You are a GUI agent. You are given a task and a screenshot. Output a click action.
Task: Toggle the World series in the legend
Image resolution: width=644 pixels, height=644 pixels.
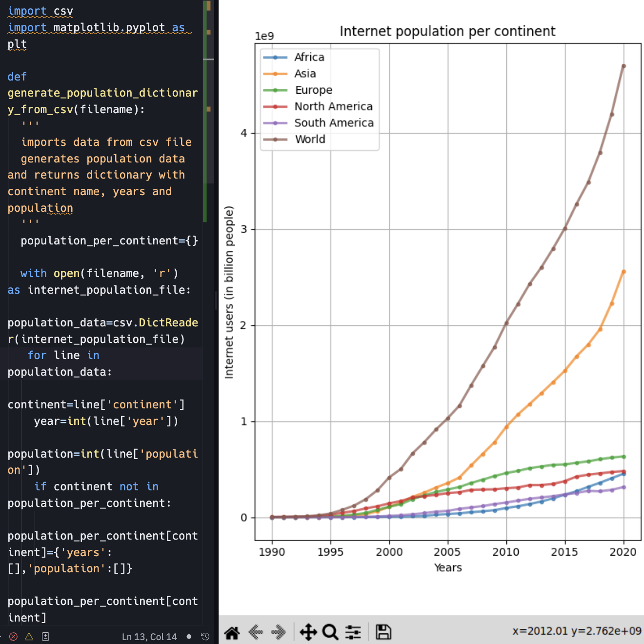coord(310,139)
